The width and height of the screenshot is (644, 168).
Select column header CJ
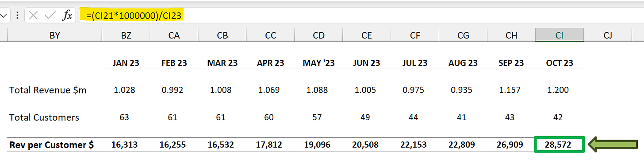(608, 35)
